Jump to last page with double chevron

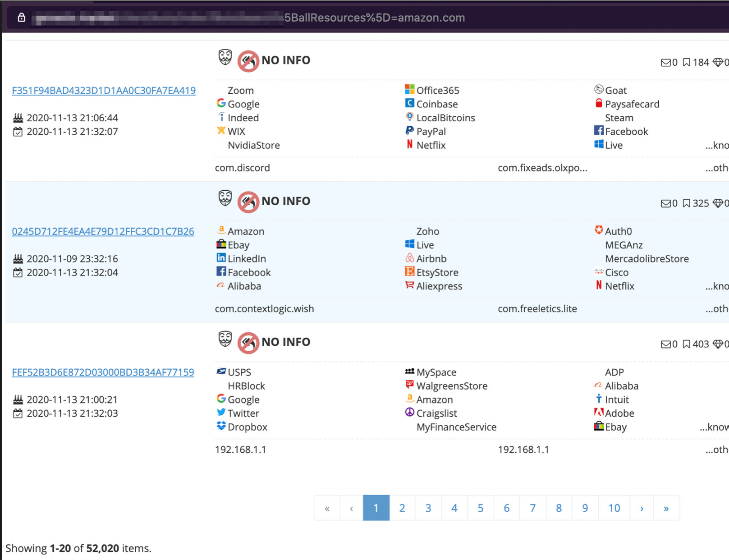(666, 508)
